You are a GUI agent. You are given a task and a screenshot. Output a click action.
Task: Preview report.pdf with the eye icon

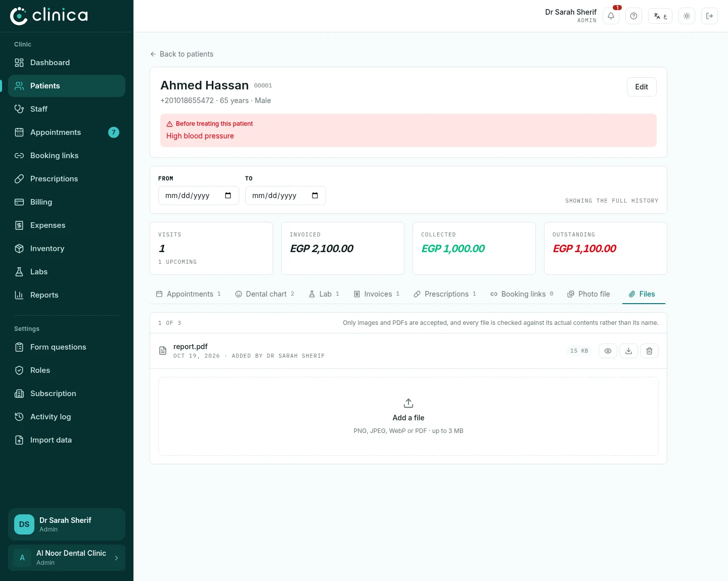[608, 351]
